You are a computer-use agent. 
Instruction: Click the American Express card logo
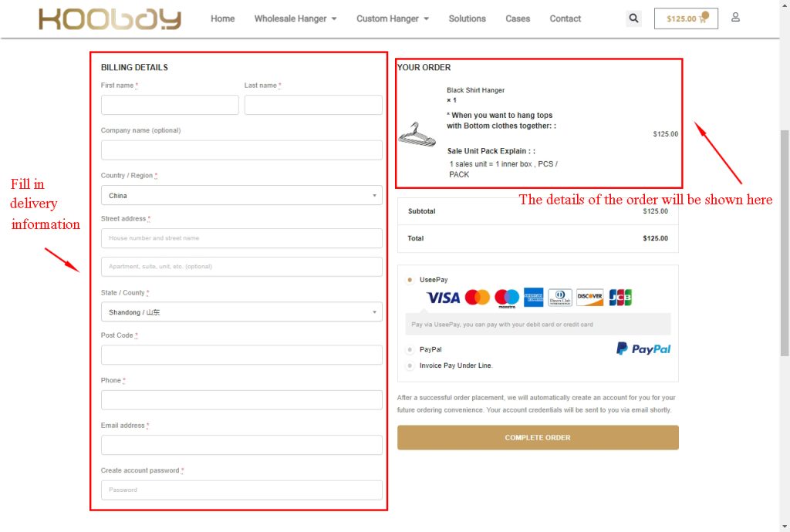[534, 298]
